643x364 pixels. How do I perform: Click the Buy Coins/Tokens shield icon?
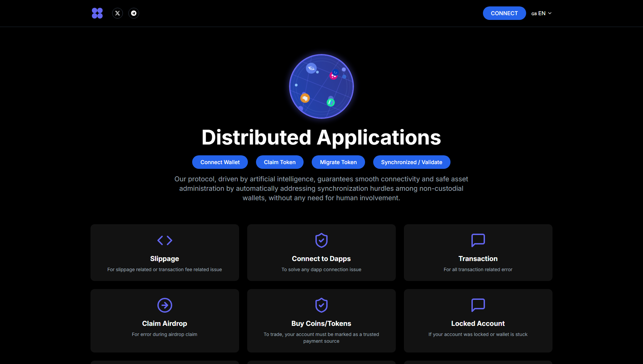[x=321, y=305]
